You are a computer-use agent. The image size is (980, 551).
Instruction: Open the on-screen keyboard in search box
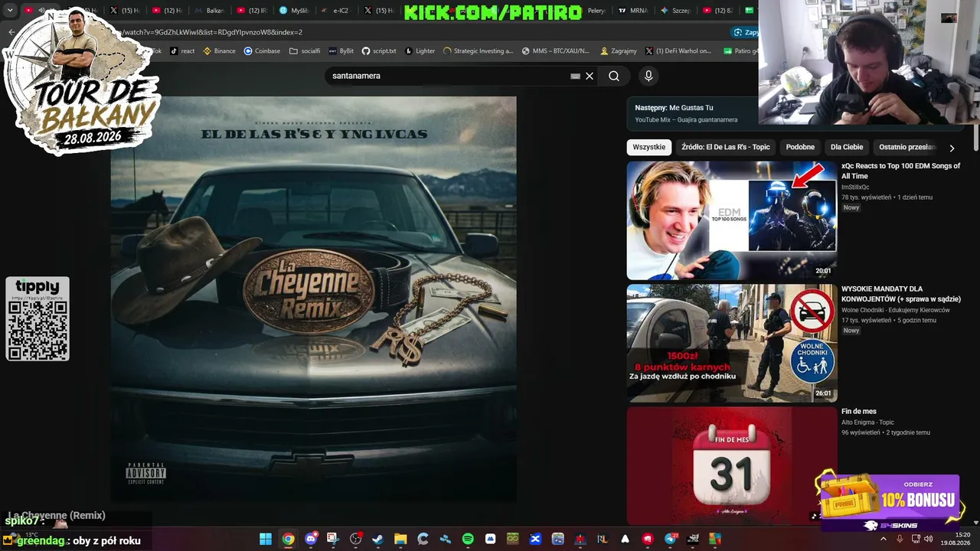coord(575,76)
